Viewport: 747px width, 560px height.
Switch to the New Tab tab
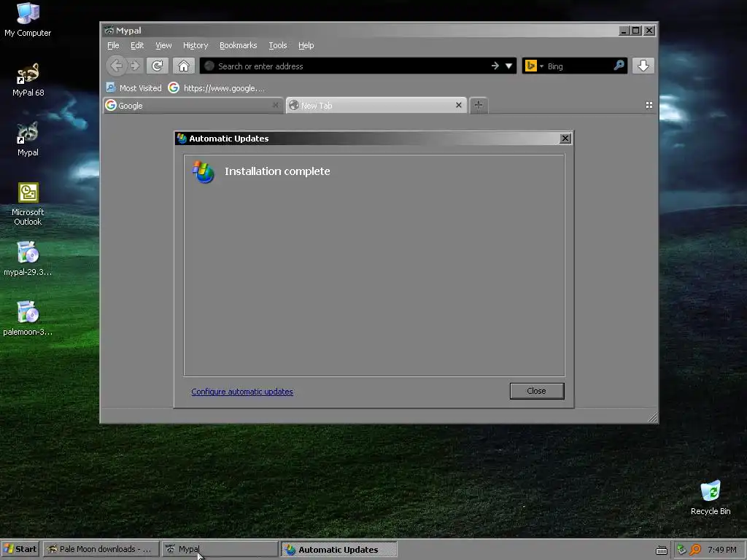pos(376,105)
